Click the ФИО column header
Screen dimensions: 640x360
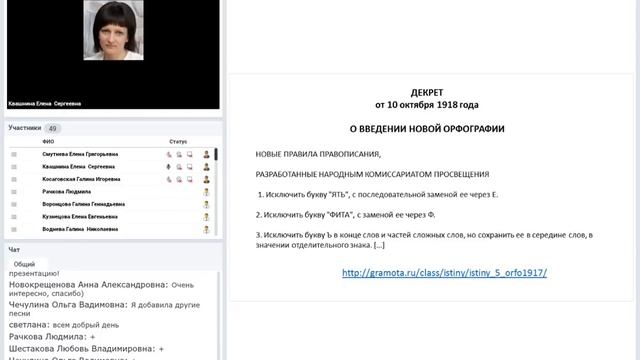coord(48,142)
